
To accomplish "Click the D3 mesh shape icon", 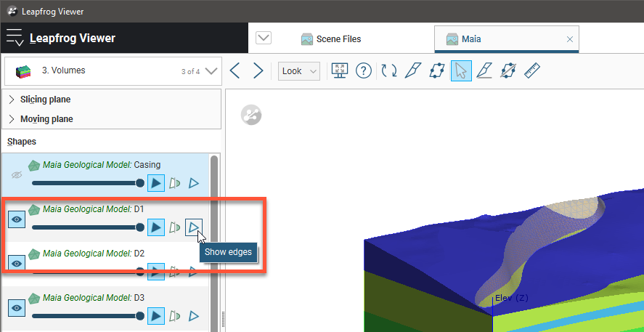I will coord(34,298).
